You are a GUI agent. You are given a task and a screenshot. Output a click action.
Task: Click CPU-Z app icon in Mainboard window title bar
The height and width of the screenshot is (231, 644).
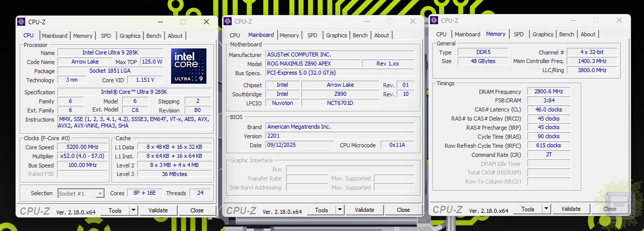click(x=228, y=21)
